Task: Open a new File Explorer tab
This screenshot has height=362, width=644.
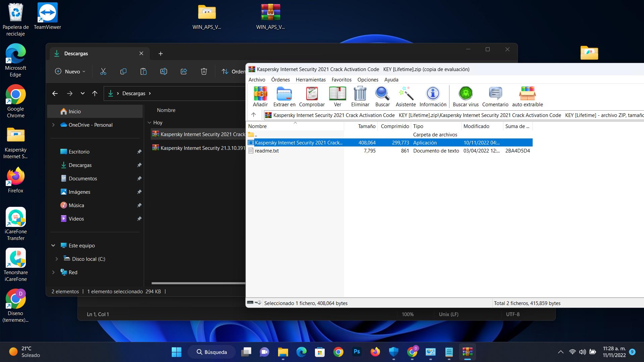Action: pos(161,54)
